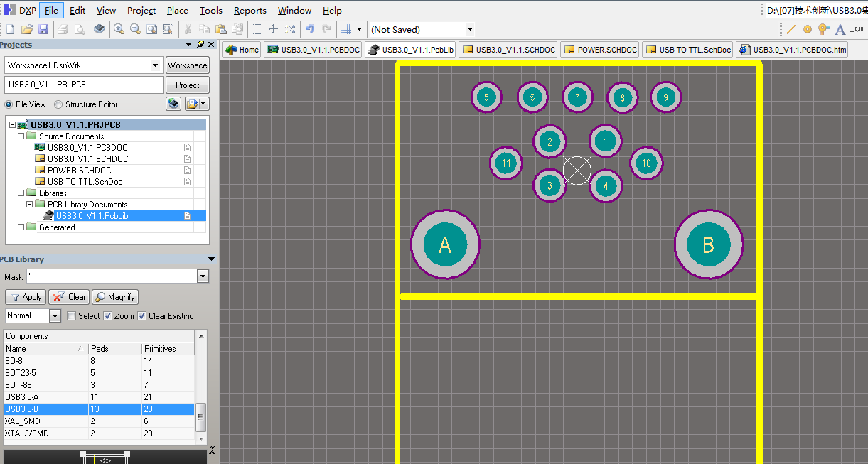The image size is (868, 464).
Task: Click the copy icon in the toolbar
Action: (x=205, y=29)
